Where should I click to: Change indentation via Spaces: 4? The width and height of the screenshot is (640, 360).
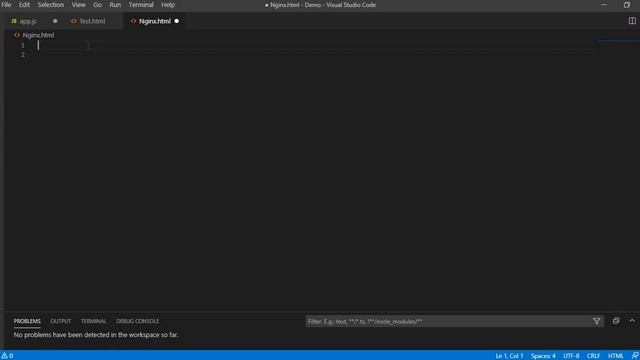click(543, 356)
